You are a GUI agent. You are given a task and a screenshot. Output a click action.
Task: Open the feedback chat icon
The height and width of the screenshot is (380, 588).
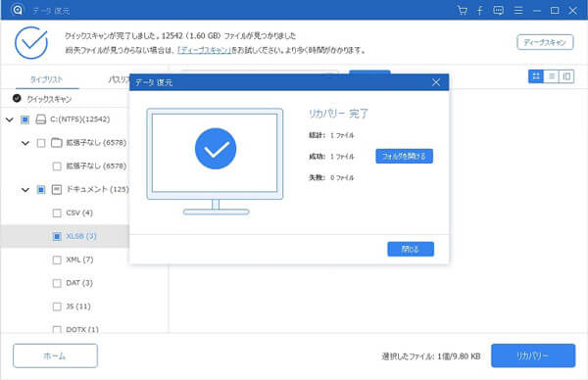click(499, 10)
